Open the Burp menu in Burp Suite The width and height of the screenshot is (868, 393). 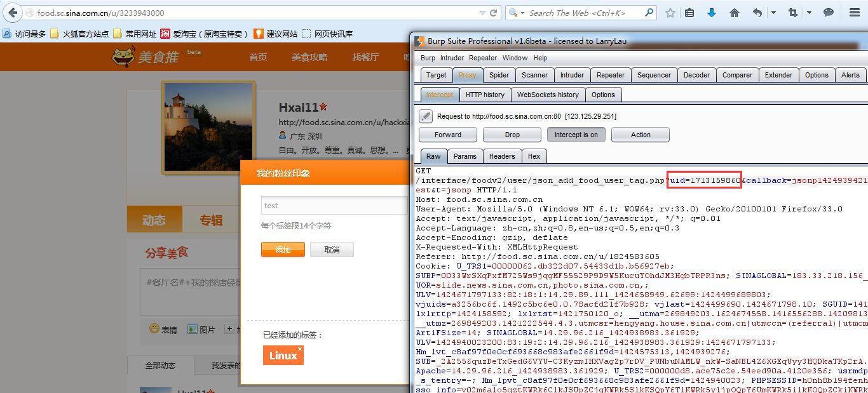click(428, 58)
